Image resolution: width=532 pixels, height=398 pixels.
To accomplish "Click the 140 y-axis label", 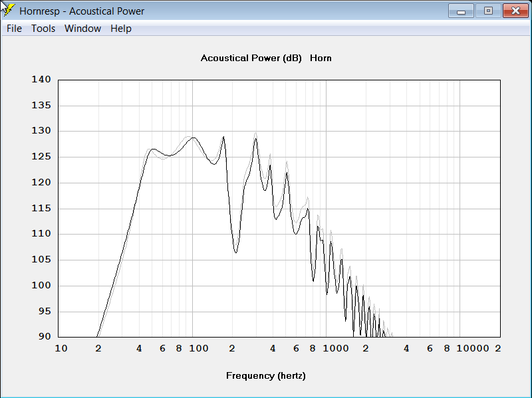I will click(x=41, y=79).
